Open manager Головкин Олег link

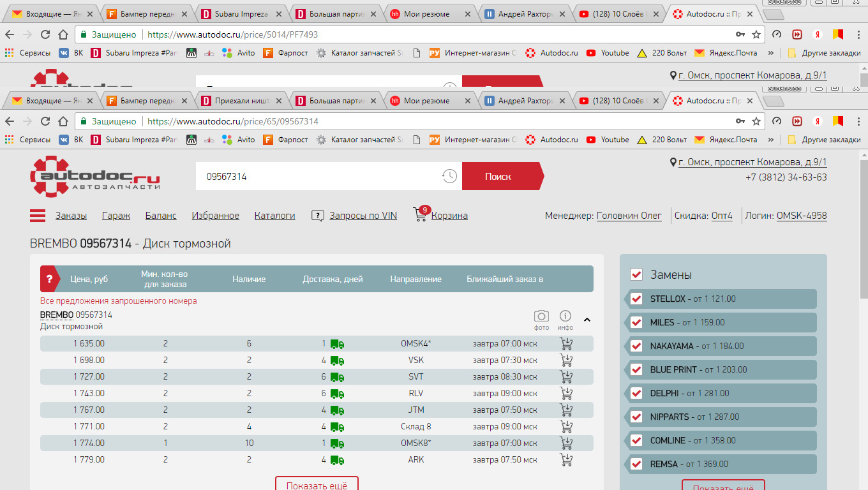point(629,216)
